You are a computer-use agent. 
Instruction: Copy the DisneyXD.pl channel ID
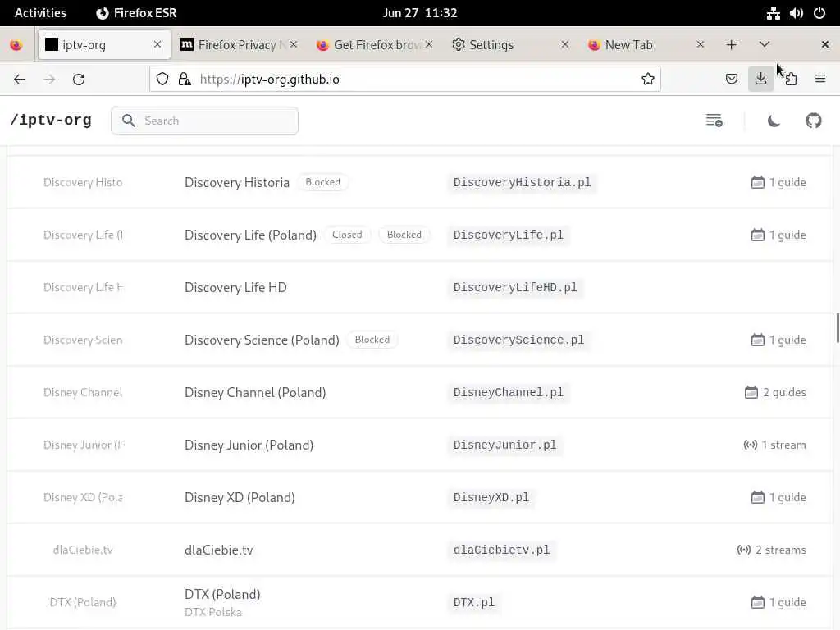click(x=491, y=497)
